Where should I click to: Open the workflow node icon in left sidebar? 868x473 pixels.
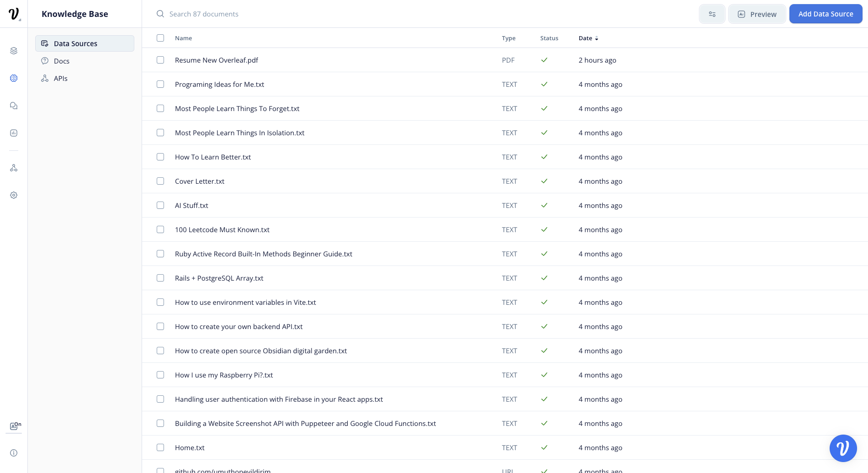14,168
